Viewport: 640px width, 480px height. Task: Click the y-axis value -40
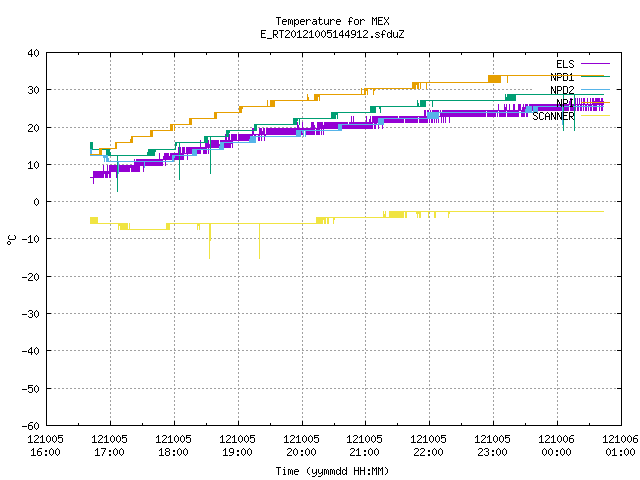[x=31, y=351]
